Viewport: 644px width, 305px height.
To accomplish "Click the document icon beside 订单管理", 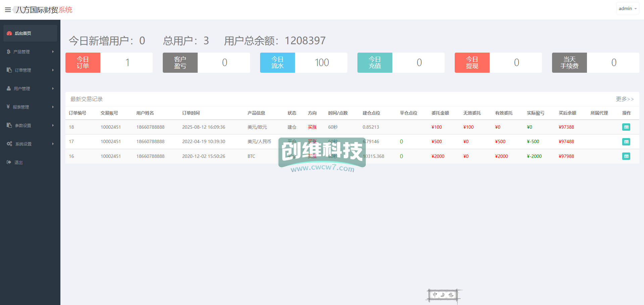I will tap(9, 70).
